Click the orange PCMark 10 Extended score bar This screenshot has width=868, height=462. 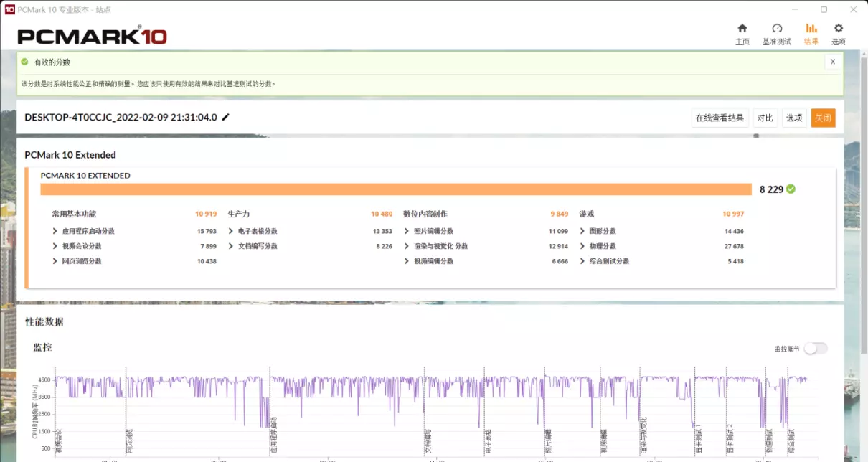point(395,189)
